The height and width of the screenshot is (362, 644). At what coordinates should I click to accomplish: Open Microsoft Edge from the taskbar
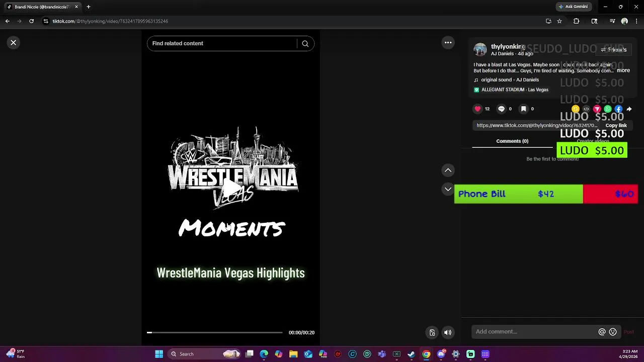[x=264, y=354]
